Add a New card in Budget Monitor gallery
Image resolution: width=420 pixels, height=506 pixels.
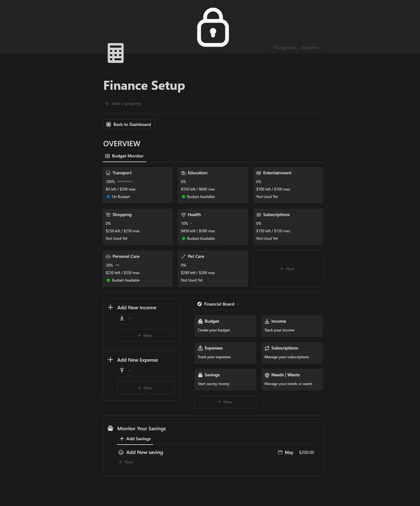coord(288,269)
